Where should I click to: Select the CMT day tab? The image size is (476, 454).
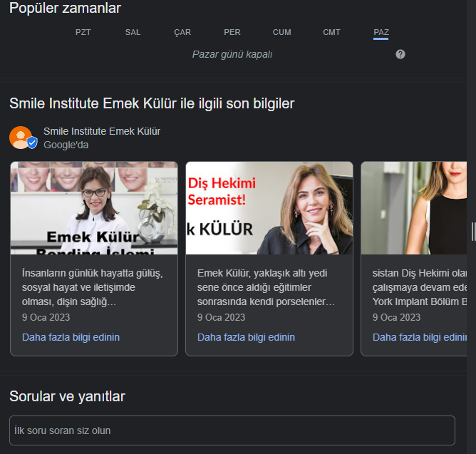pyautogui.click(x=331, y=32)
